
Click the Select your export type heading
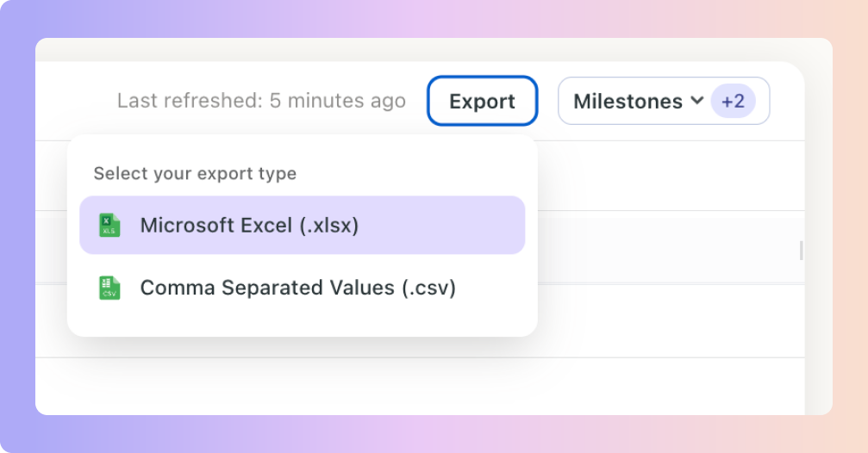point(195,173)
